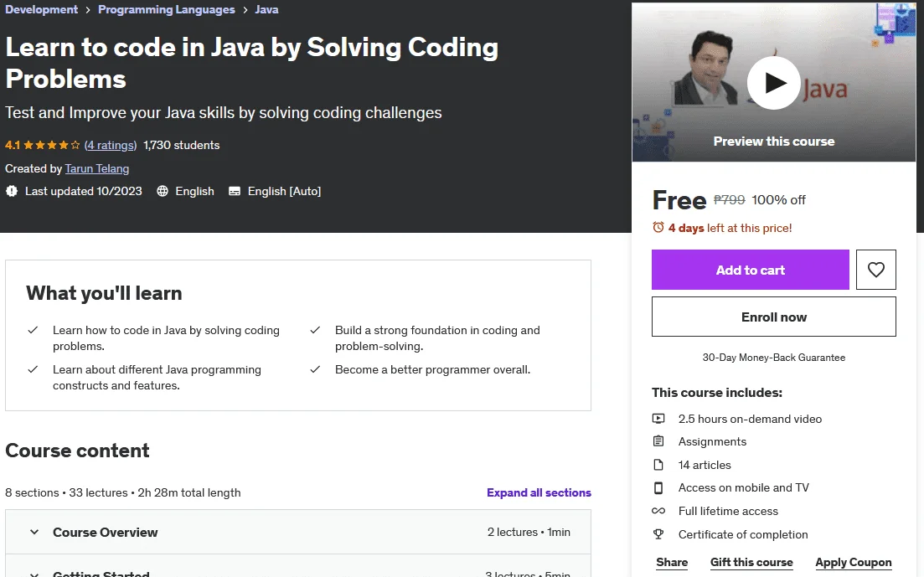Click '2.5 hours on-demand video' text
The image size is (924, 577).
coord(750,419)
